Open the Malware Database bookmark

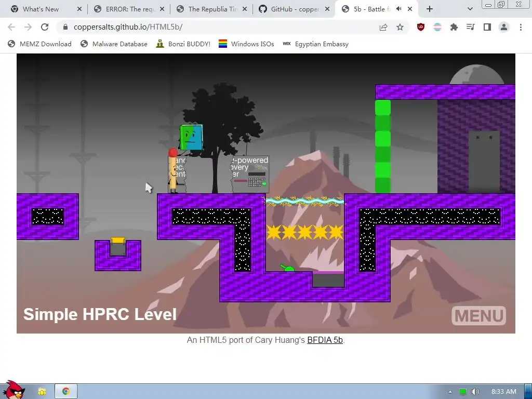[x=114, y=44]
